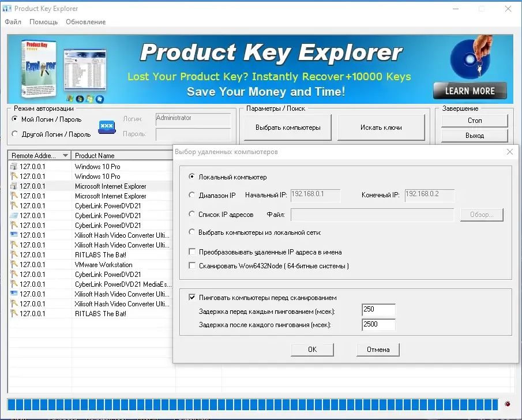Click the Product Key Explorer box image
The width and height of the screenshot is (522, 420).
click(x=37, y=68)
